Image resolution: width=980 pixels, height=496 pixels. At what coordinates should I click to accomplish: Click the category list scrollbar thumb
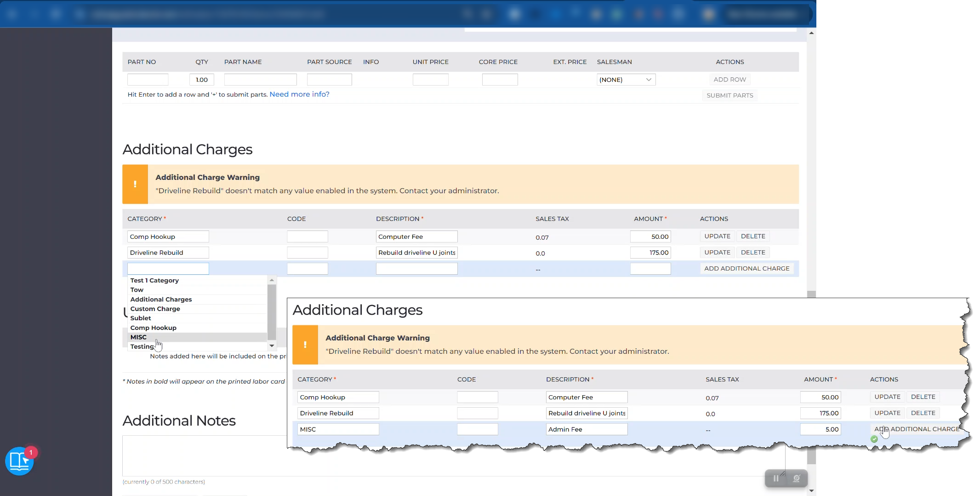pos(272,312)
